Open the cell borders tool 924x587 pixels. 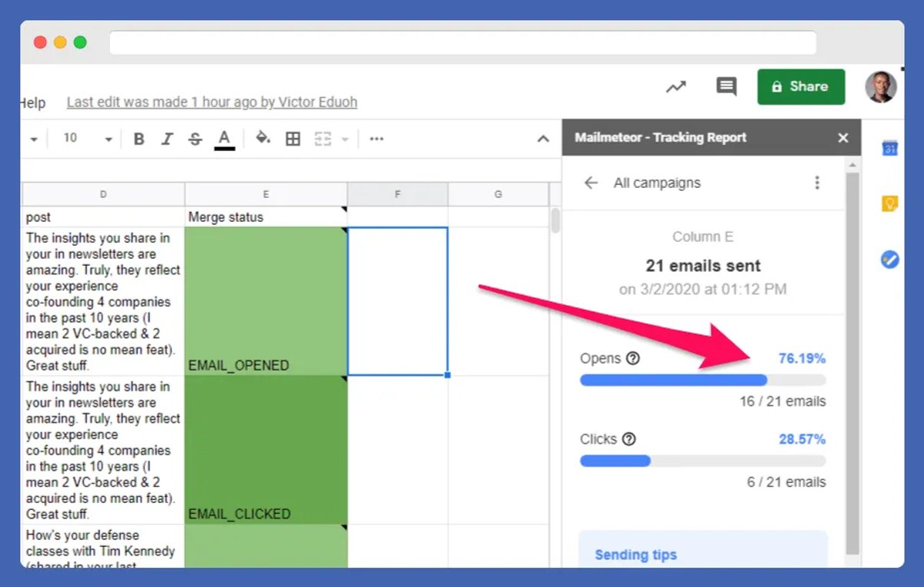tap(293, 139)
